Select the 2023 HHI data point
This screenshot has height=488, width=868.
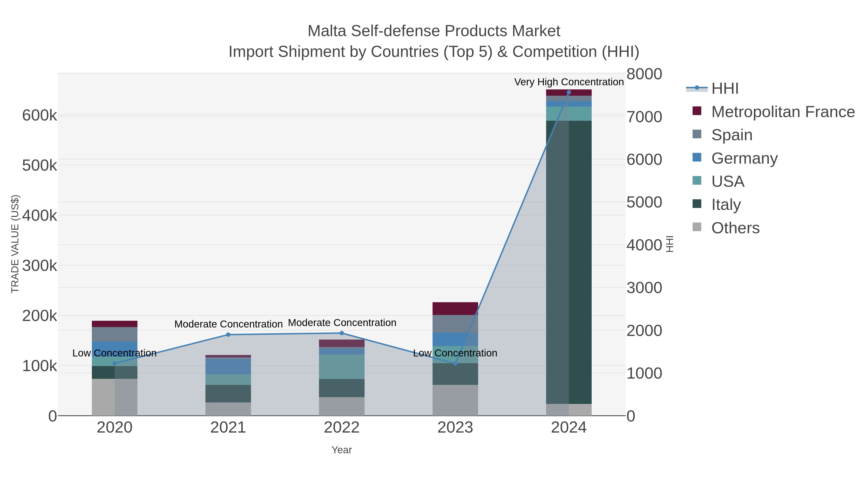coord(455,364)
